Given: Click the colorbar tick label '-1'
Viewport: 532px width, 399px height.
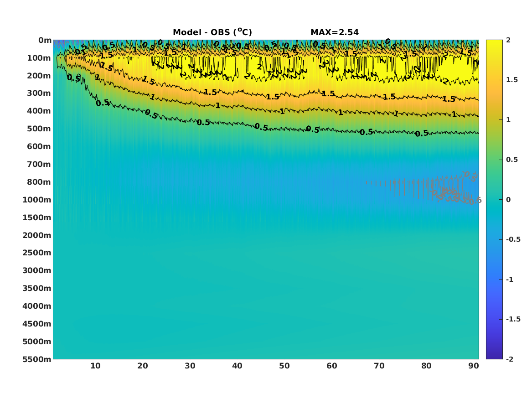Looking at the screenshot, I should coord(510,279).
